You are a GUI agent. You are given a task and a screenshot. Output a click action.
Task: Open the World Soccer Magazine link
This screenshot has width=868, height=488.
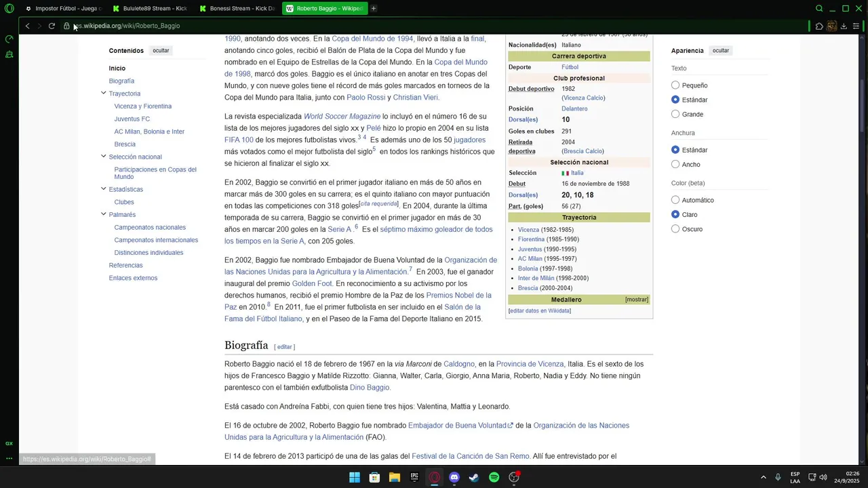tap(342, 117)
